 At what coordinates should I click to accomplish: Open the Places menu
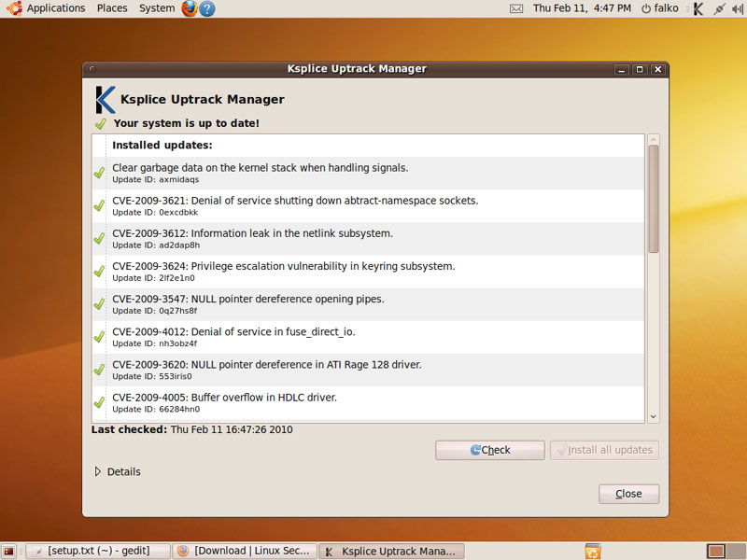pyautogui.click(x=112, y=8)
